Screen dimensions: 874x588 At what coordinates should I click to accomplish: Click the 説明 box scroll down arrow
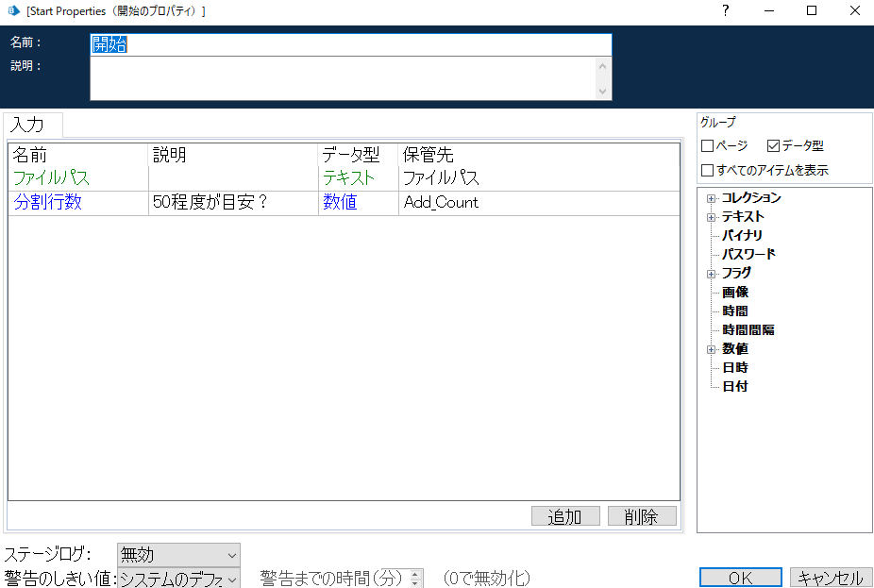[602, 92]
